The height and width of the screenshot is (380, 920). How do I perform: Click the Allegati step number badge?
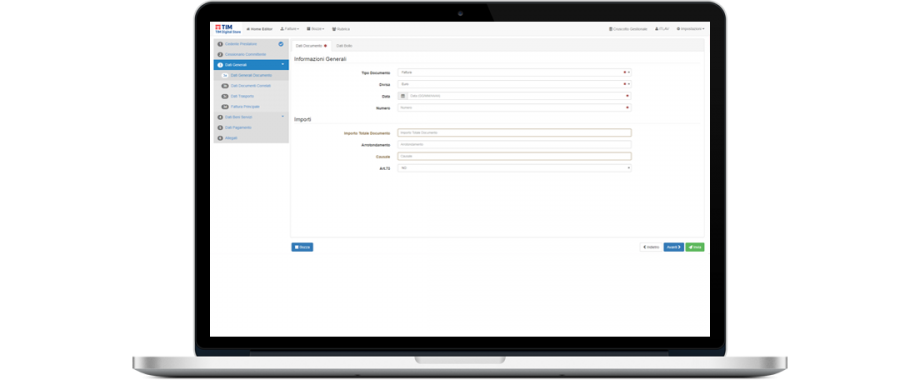pyautogui.click(x=220, y=138)
